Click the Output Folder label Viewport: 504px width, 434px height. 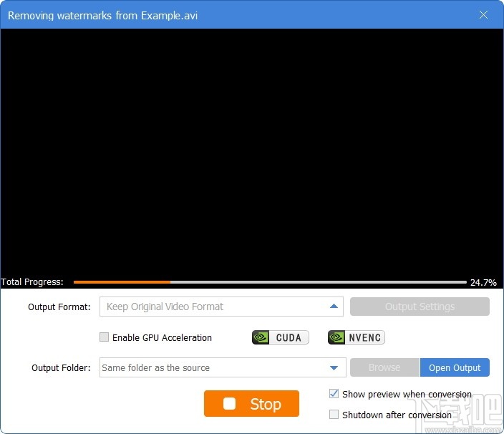61,368
